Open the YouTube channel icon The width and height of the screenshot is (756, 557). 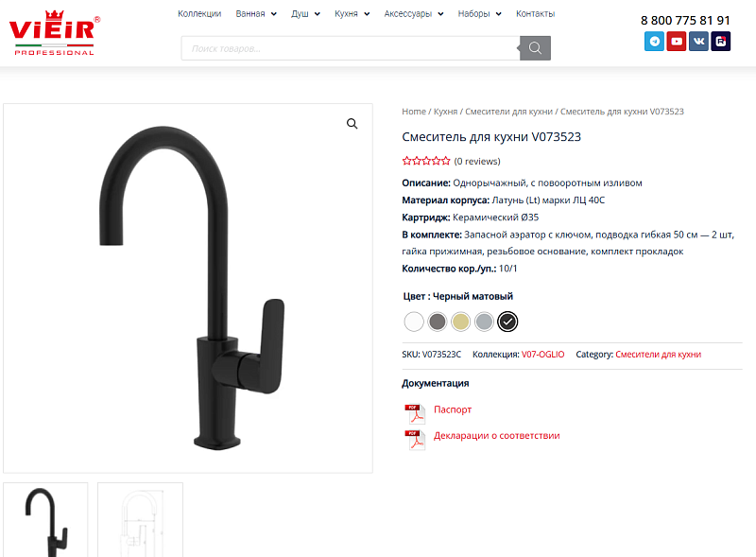click(677, 42)
